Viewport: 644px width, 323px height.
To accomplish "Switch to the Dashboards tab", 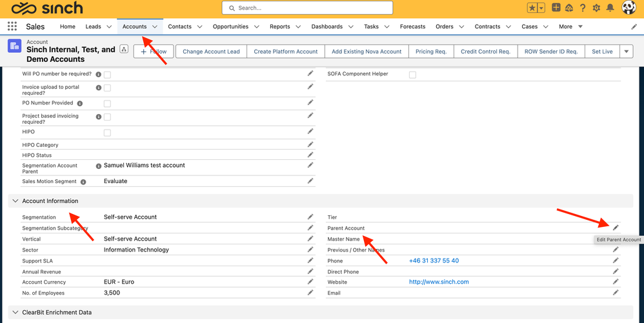I will pos(327,26).
